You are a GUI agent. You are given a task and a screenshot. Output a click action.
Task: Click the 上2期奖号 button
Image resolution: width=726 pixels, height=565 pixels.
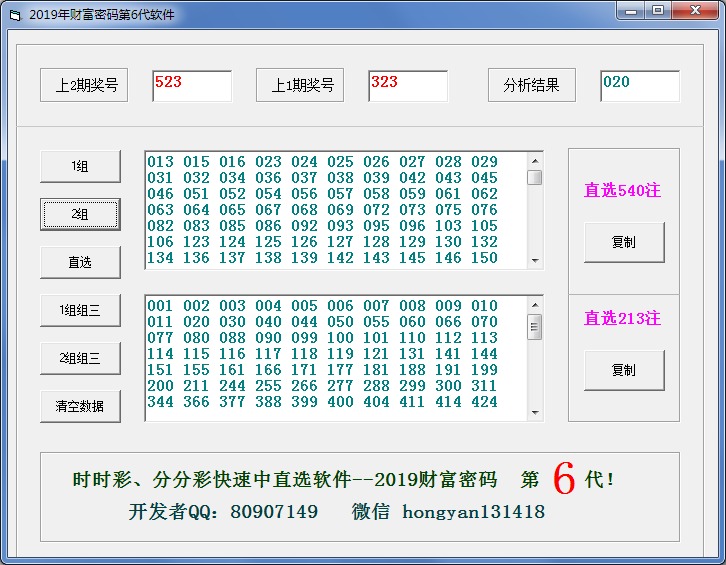click(86, 85)
